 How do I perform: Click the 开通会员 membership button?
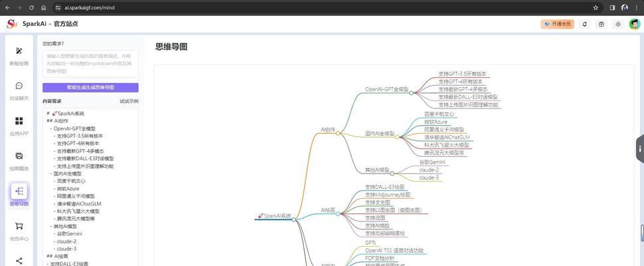tap(557, 24)
